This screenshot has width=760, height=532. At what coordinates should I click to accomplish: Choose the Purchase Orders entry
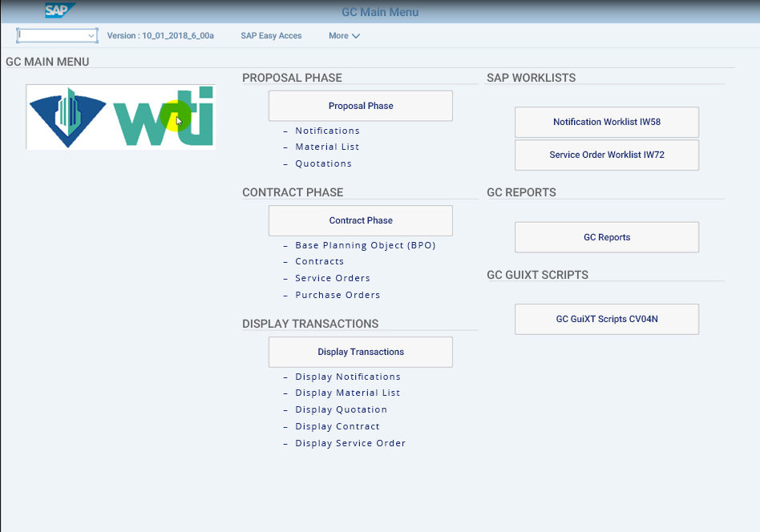(338, 295)
